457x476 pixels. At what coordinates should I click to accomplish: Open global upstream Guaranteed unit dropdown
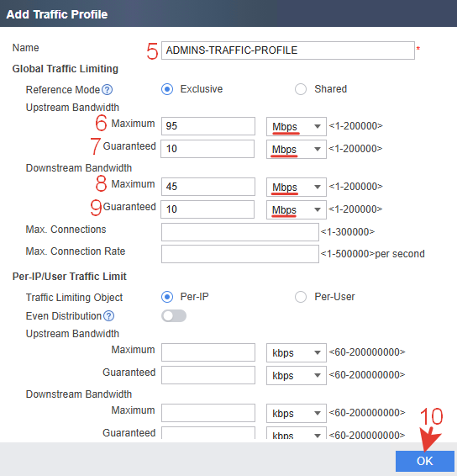pyautogui.click(x=297, y=149)
